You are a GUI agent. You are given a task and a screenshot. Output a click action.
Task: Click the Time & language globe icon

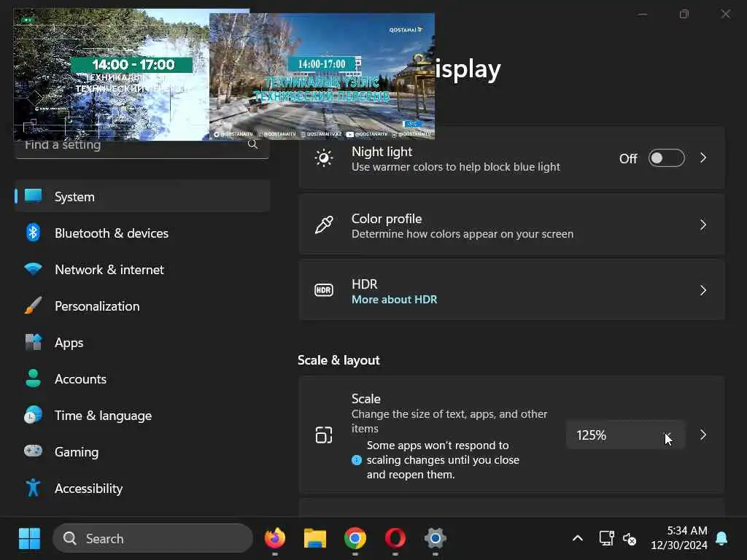(x=33, y=415)
